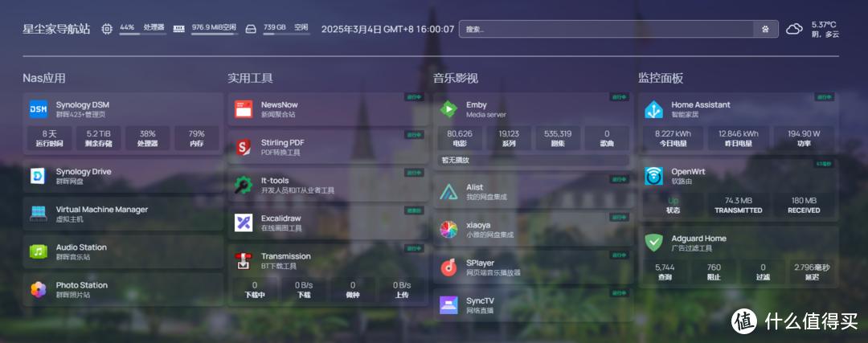The width and height of the screenshot is (868, 343).
Task: Click the 8.227 kWh today energy stat
Action: [x=674, y=138]
